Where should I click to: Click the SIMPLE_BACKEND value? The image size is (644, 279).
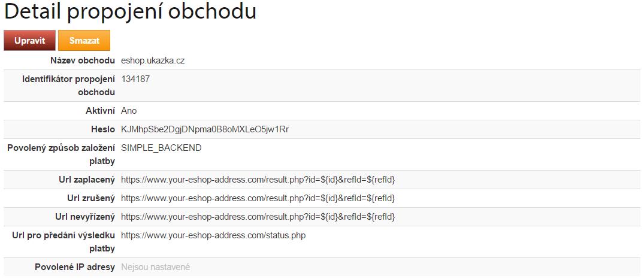[161, 148]
